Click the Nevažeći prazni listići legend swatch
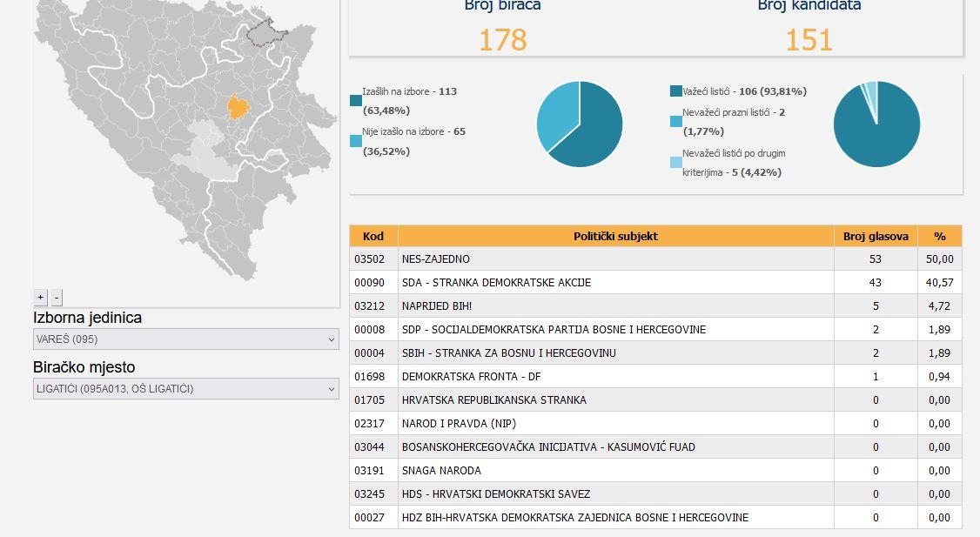 coord(675,121)
